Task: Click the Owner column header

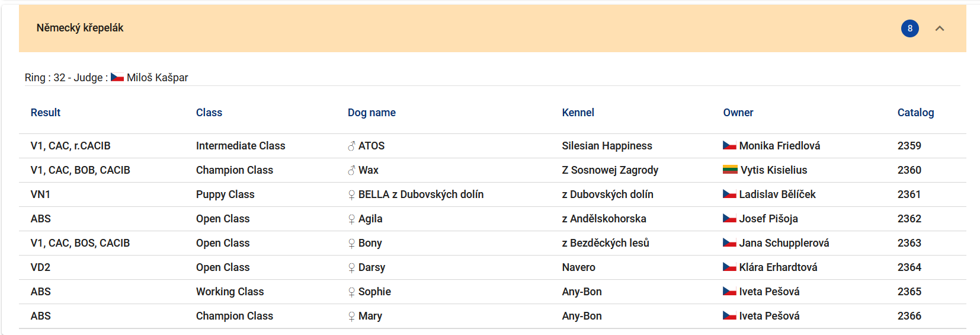Action: coord(738,113)
